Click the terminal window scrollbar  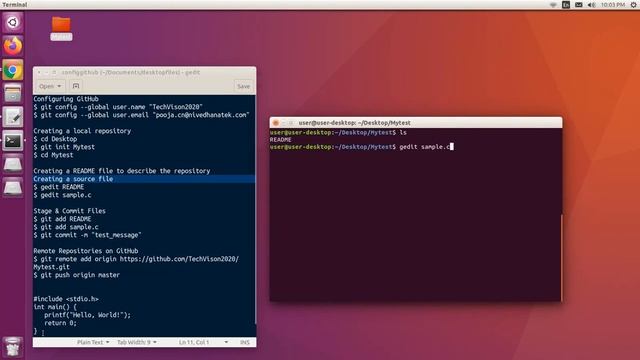click(x=561, y=257)
